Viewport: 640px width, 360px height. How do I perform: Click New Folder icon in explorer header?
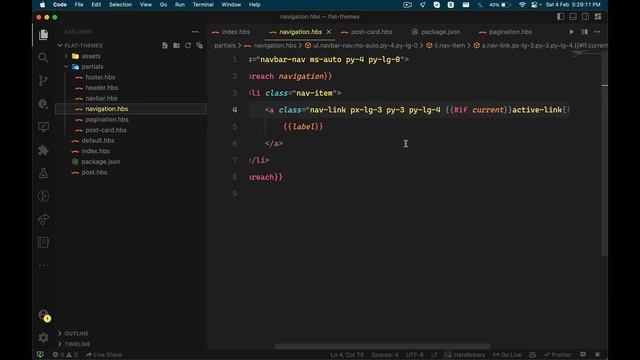click(176, 45)
